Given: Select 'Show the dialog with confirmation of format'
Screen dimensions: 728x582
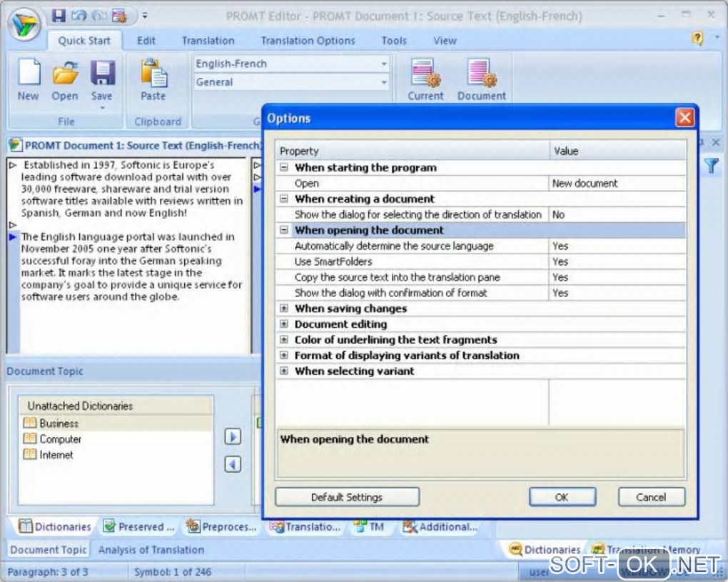Looking at the screenshot, I should tap(481, 293).
